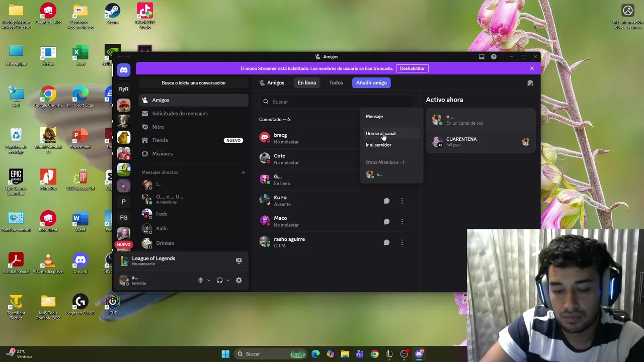The height and width of the screenshot is (362, 644).
Task: Open Epic Games Launcher desktop icon
Action: (16, 182)
